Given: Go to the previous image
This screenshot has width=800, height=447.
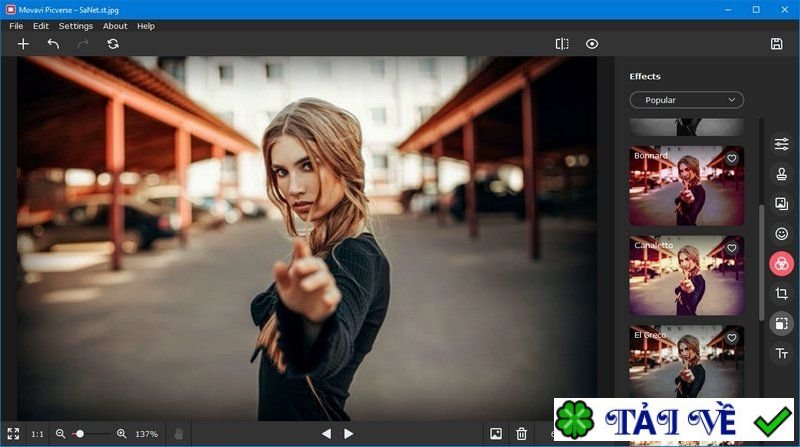Looking at the screenshot, I should 327,434.
